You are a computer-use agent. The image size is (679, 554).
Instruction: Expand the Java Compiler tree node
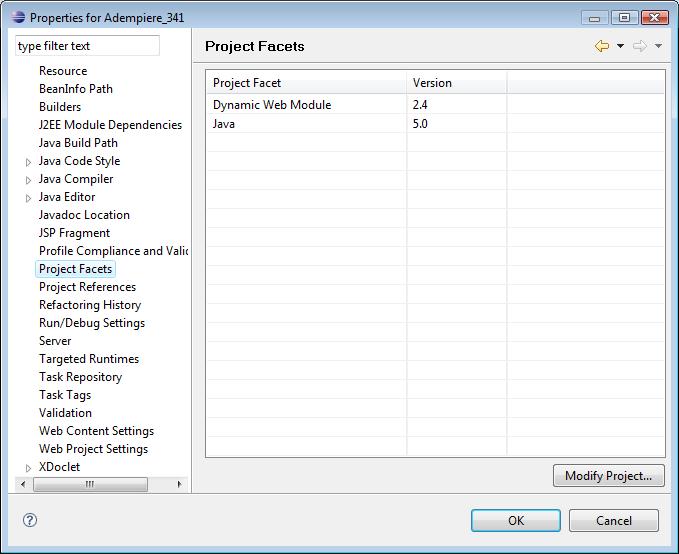tap(28, 180)
